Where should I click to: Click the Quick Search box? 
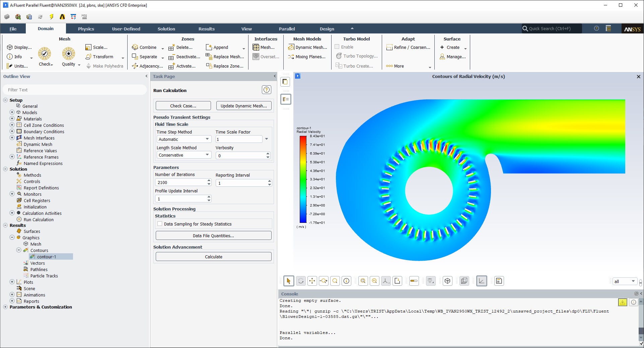(x=552, y=29)
